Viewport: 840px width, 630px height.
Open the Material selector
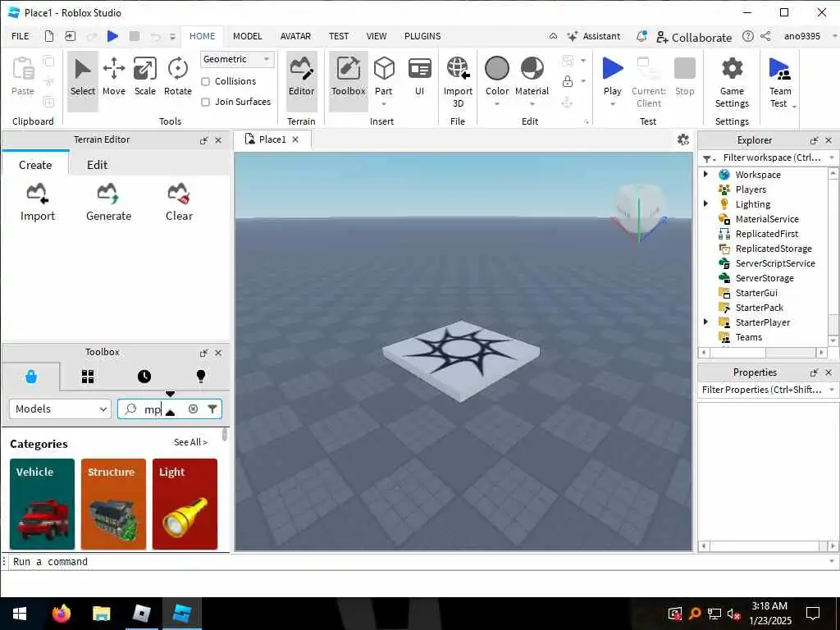click(x=532, y=76)
